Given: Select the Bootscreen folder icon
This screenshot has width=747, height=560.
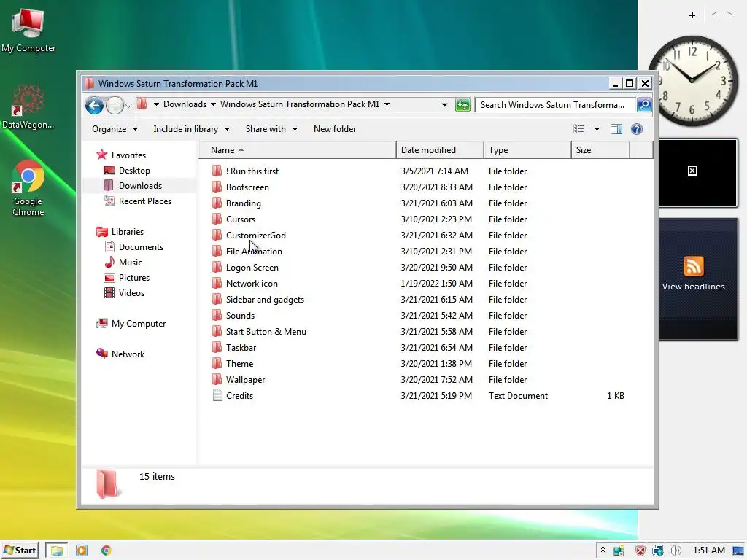Looking at the screenshot, I should point(217,187).
